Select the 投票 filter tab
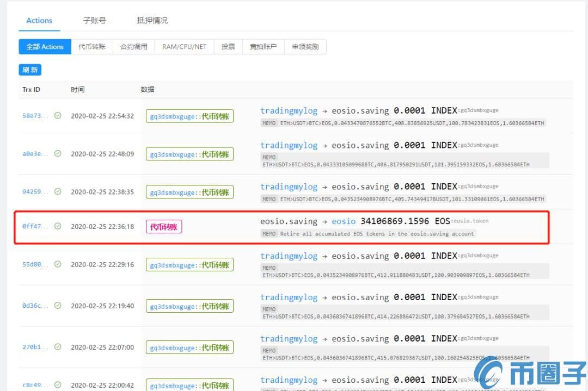 pos(228,46)
